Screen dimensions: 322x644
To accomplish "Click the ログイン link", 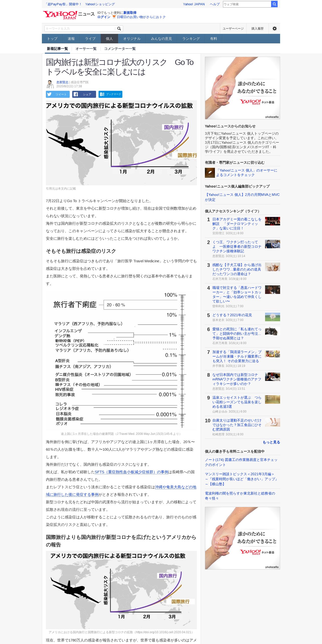I will click(x=104, y=17).
